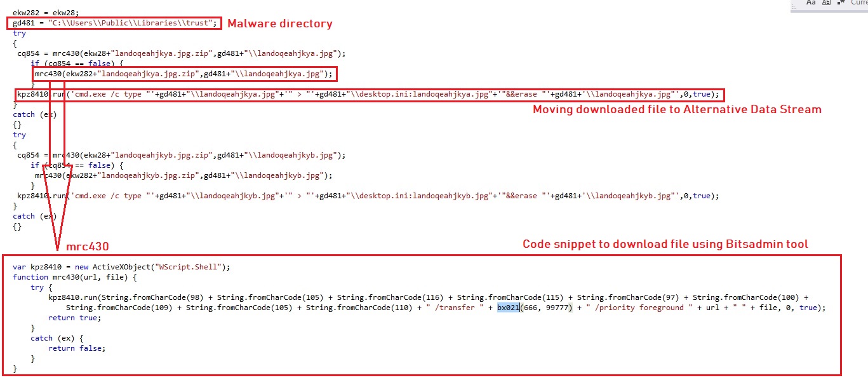Screen dimensions: 868x380
Task: Click the kpz8410.run line for landoqeahjkya.jpg
Action: pyautogui.click(x=368, y=95)
